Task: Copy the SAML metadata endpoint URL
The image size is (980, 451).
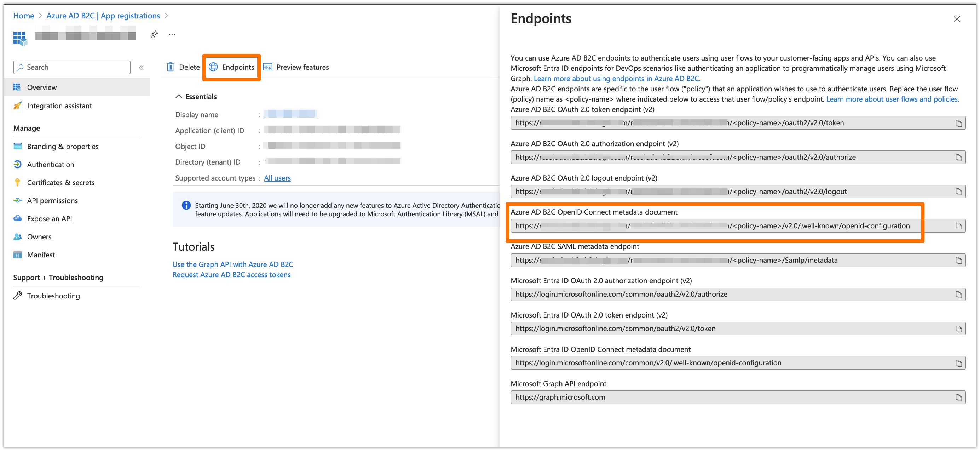Action: click(x=958, y=261)
